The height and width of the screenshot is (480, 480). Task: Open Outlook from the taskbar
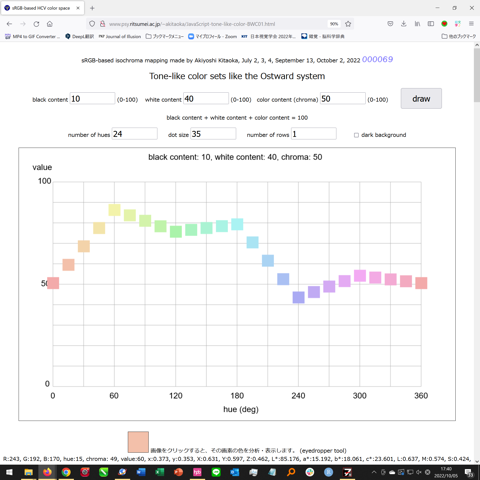tap(235, 472)
